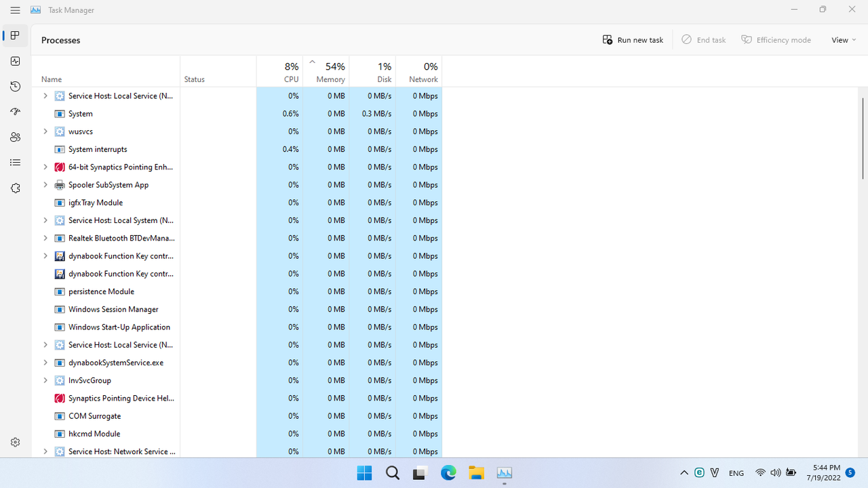Expand Service Host: Local System group

click(x=45, y=220)
